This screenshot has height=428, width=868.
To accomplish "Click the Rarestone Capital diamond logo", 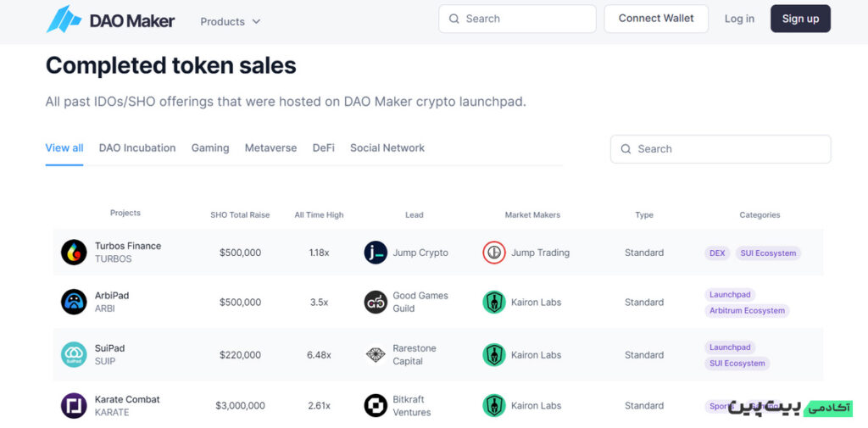I will [x=376, y=354].
